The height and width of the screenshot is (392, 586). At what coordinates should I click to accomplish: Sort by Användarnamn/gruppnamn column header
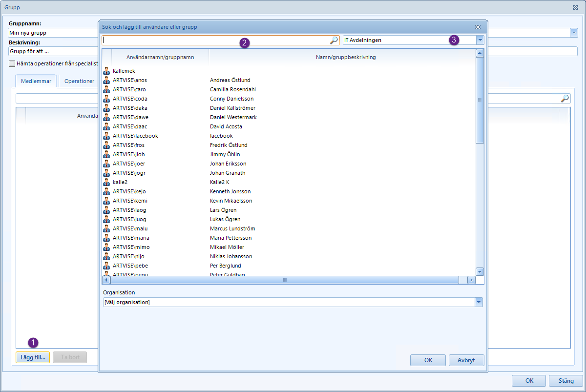click(160, 57)
